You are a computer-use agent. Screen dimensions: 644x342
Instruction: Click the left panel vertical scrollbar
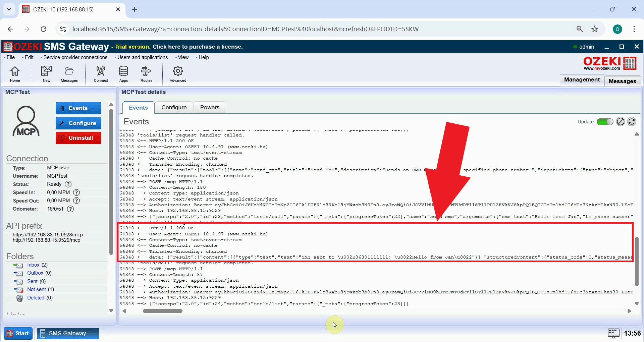tap(111, 181)
